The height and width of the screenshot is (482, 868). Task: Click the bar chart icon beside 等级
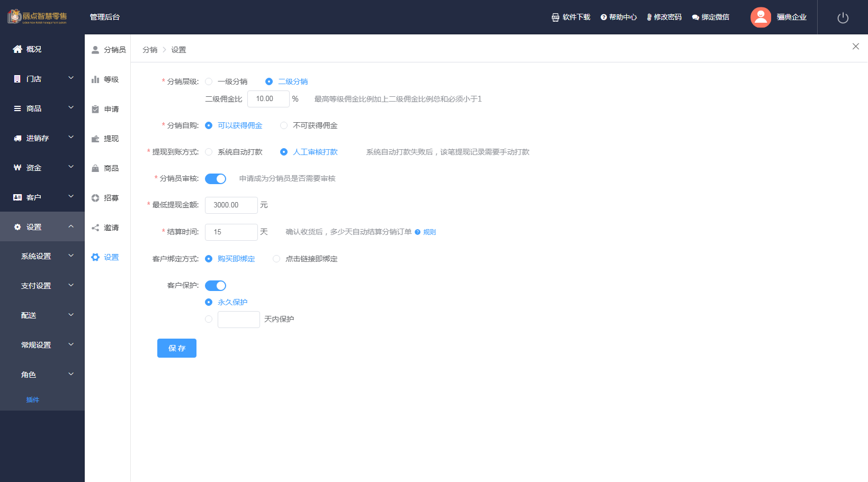95,79
